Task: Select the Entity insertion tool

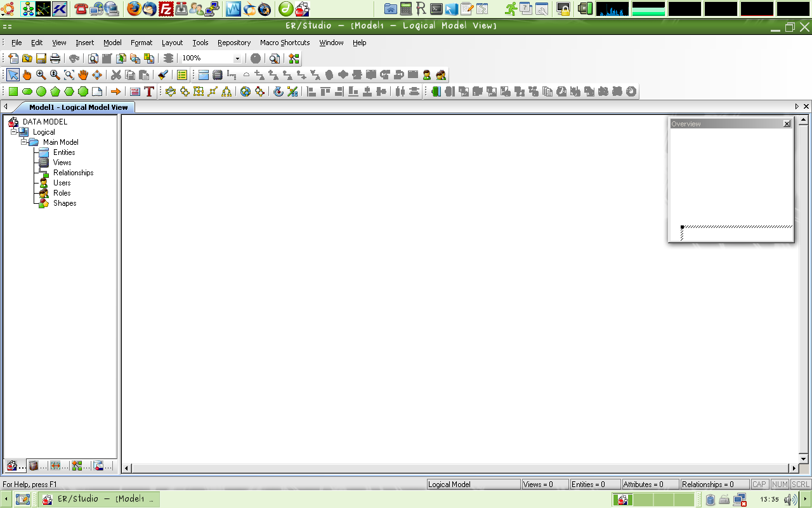Action: [204, 75]
